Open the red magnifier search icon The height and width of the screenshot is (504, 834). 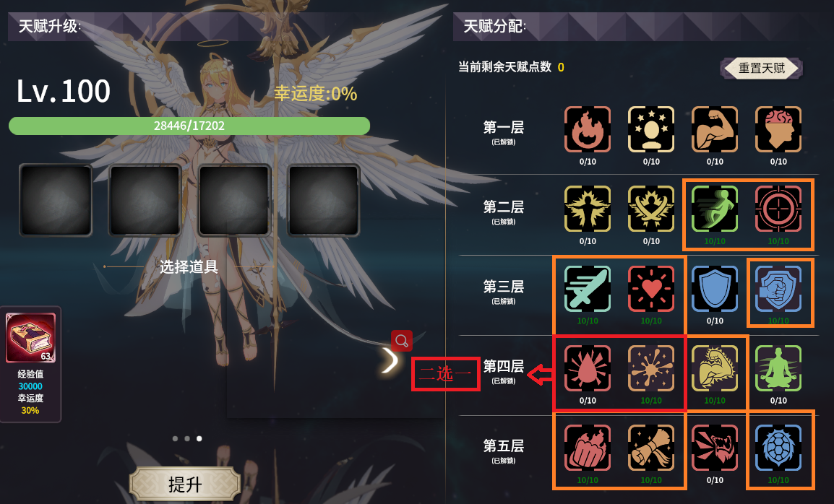click(402, 341)
